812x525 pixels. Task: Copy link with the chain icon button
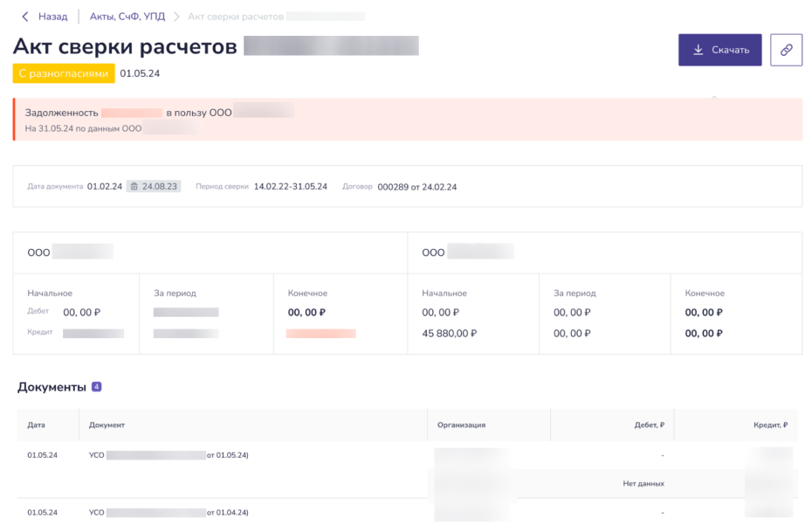click(x=786, y=50)
